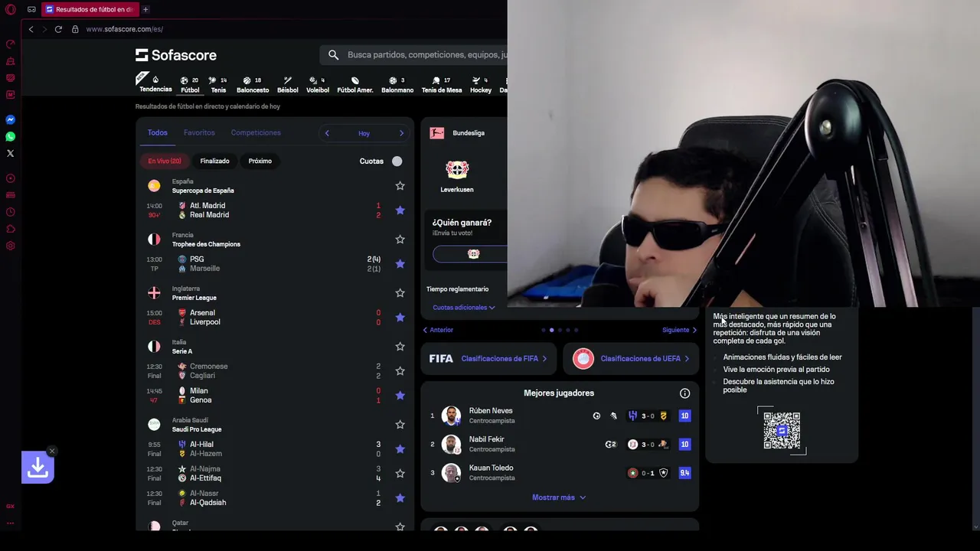Unfavorite the Arsenal vs Liverpool match
Screen dimensions: 980x551
click(x=400, y=318)
